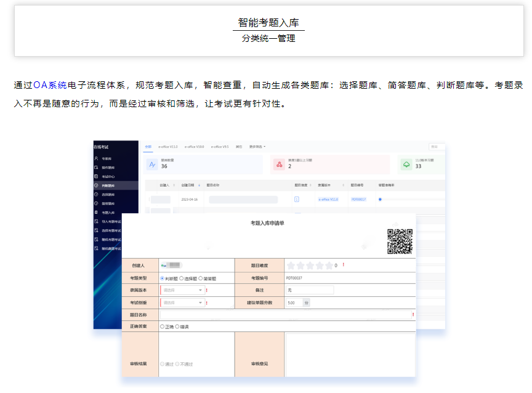Open the 考题入库 sidebar entry

coord(108,212)
